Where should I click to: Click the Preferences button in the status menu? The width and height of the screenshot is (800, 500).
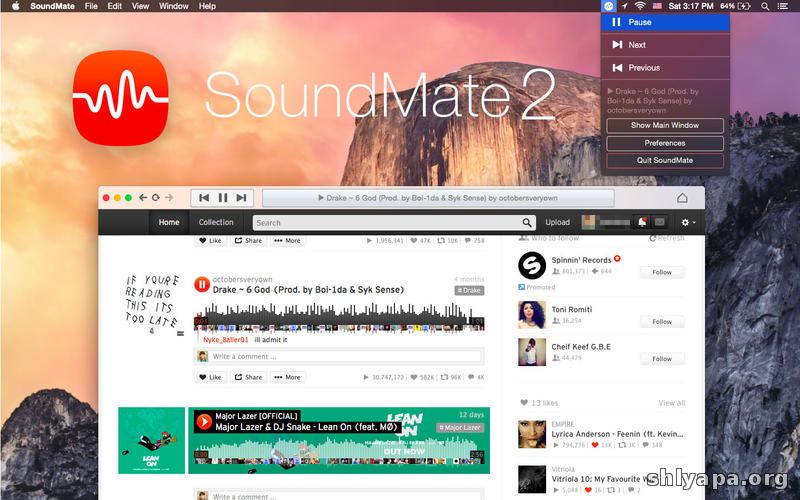665,143
